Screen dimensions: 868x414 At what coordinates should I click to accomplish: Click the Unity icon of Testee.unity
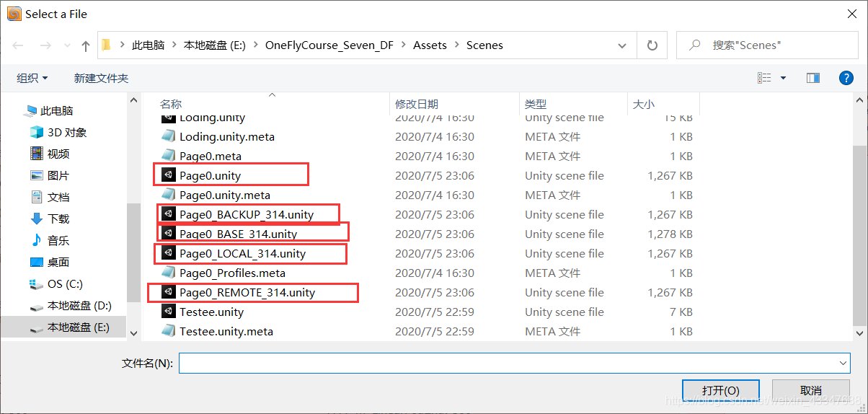(168, 312)
